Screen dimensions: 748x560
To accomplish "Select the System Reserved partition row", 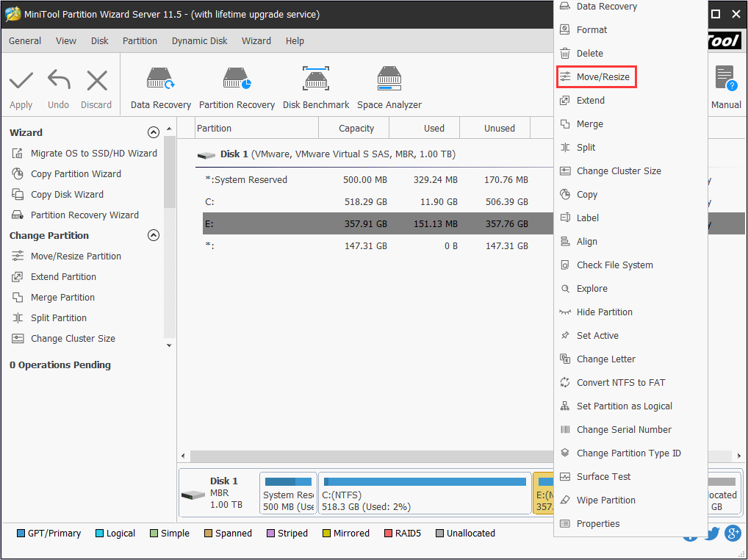I will coord(378,180).
